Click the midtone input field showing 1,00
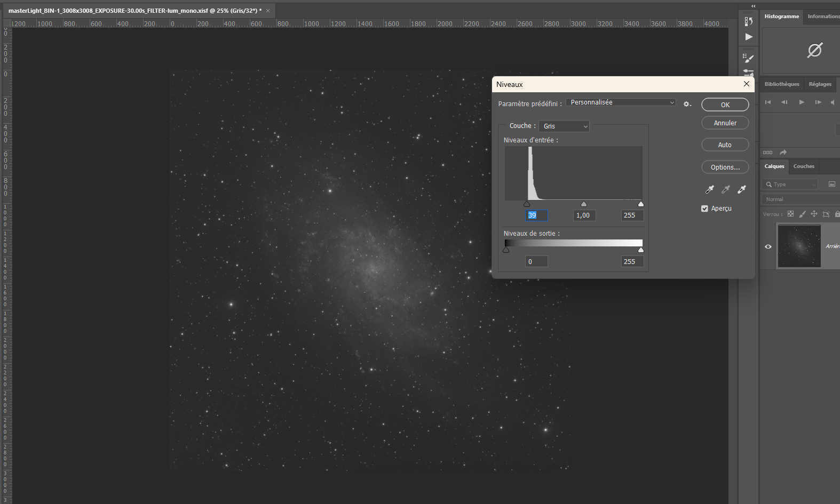The image size is (840, 504). (x=584, y=215)
